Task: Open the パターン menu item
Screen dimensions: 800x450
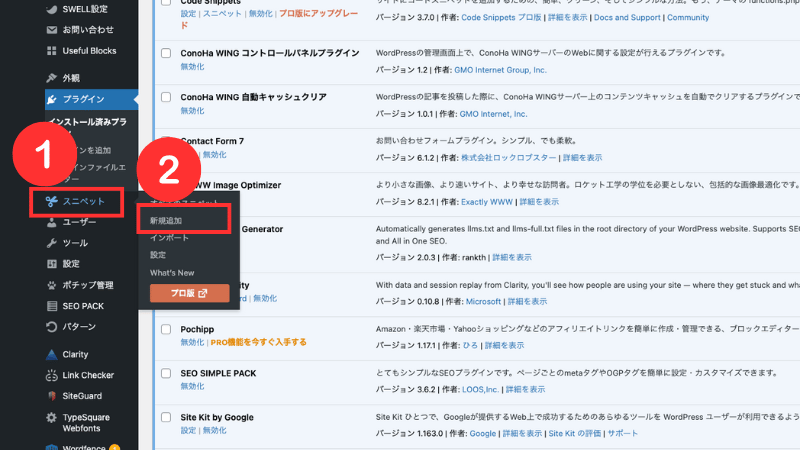Action: [79, 327]
